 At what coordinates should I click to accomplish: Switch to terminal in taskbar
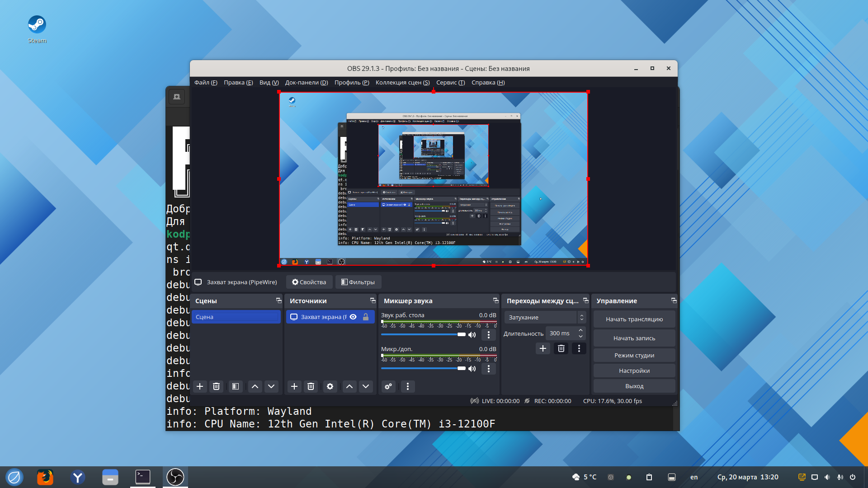pyautogui.click(x=143, y=477)
